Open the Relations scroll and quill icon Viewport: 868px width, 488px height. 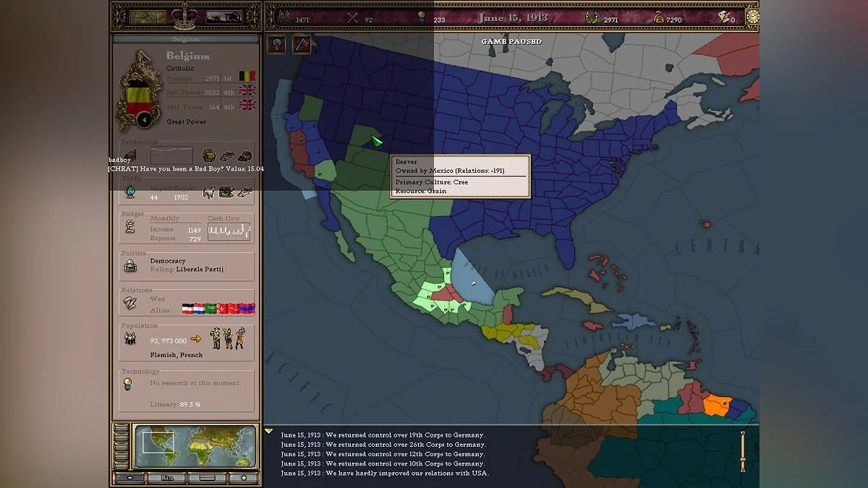pos(130,302)
